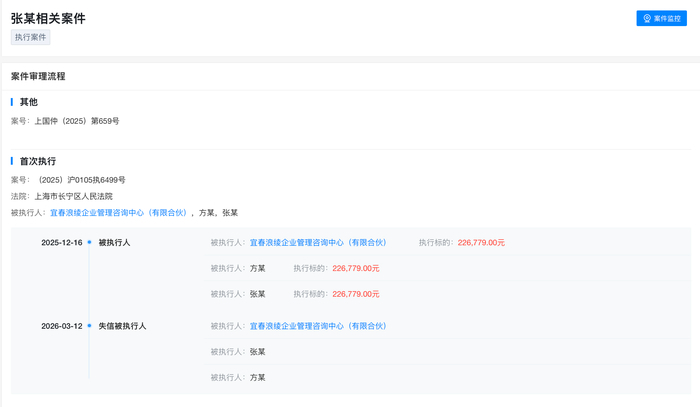This screenshot has width=700, height=407.
Task: Click the 2025-12-16 date label
Action: coord(62,242)
